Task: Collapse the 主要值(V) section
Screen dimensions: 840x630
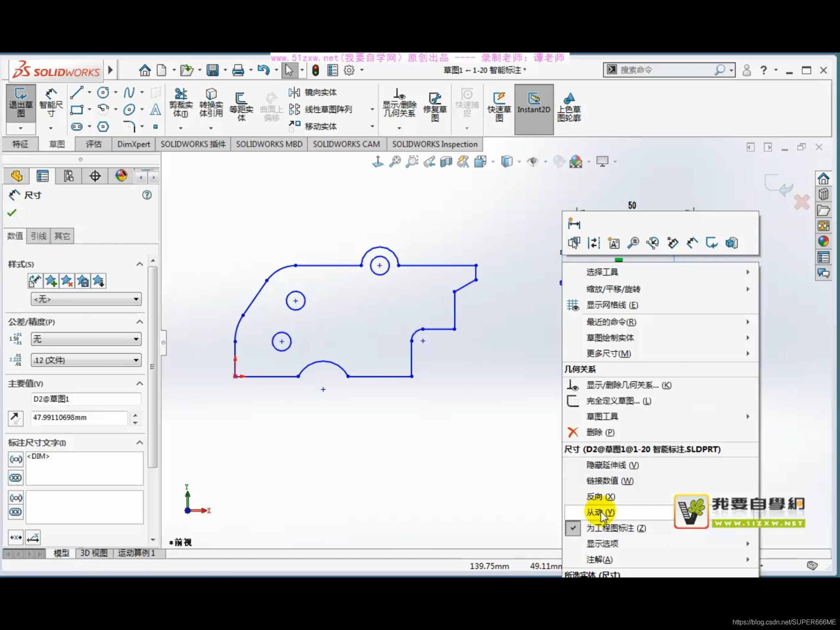Action: coord(139,383)
